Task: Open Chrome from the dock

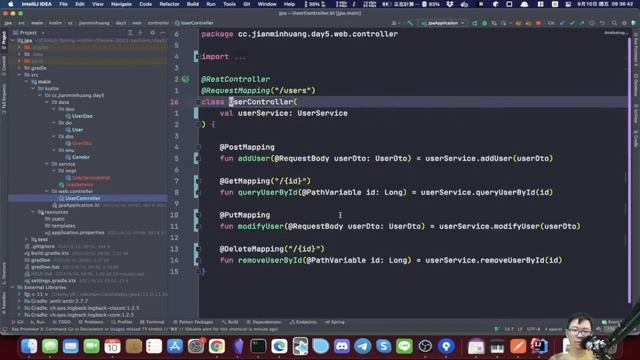Action: [x=217, y=346]
